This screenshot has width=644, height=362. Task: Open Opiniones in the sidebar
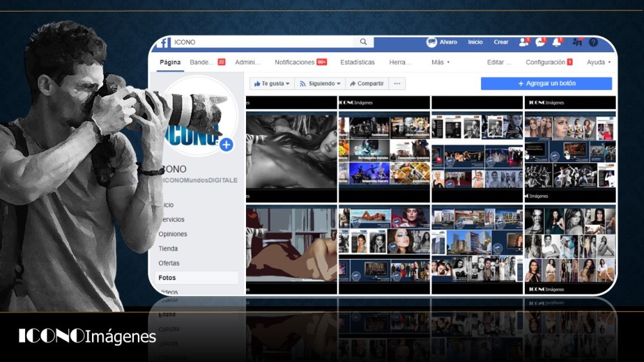click(173, 234)
